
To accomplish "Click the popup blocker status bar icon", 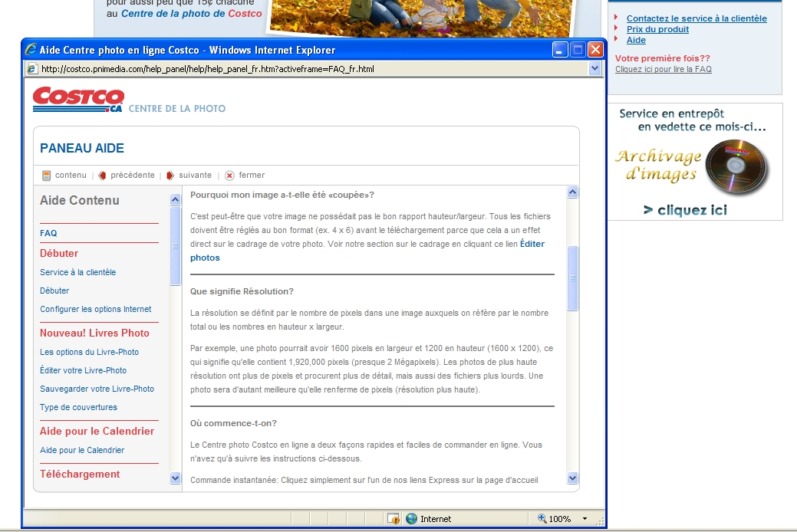I will (x=394, y=519).
